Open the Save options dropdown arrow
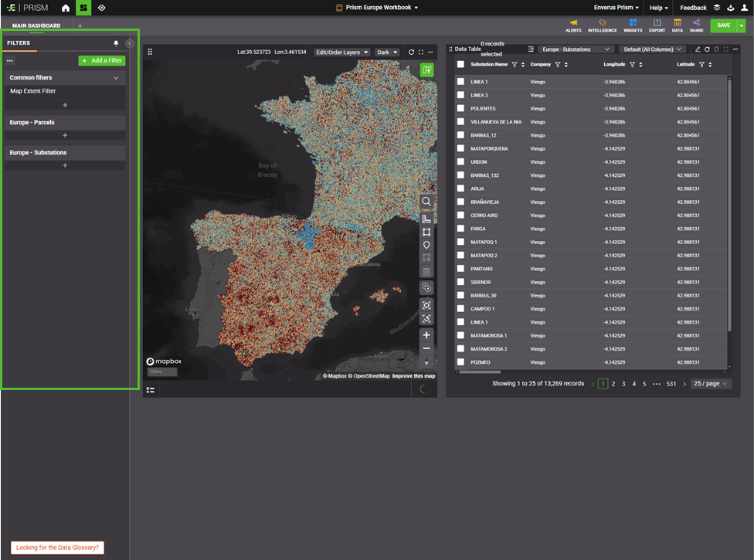This screenshot has width=754, height=560. 742,25
